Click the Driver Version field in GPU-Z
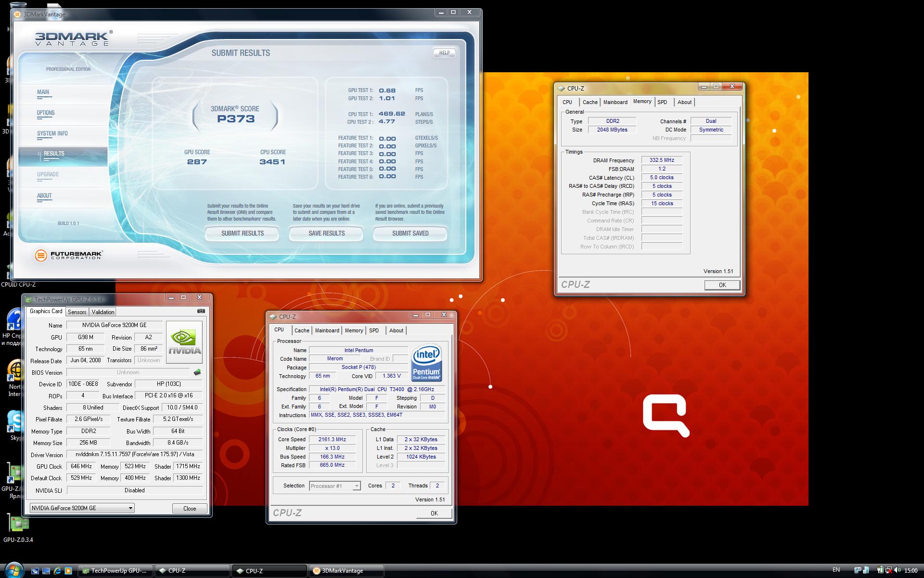The height and width of the screenshot is (578, 924). point(135,454)
